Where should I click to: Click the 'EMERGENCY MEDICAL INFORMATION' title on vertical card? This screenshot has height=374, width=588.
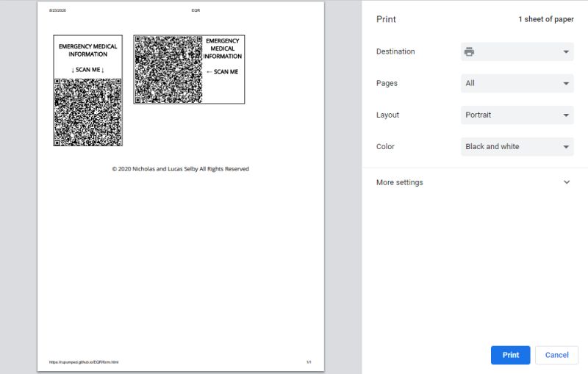[87, 50]
